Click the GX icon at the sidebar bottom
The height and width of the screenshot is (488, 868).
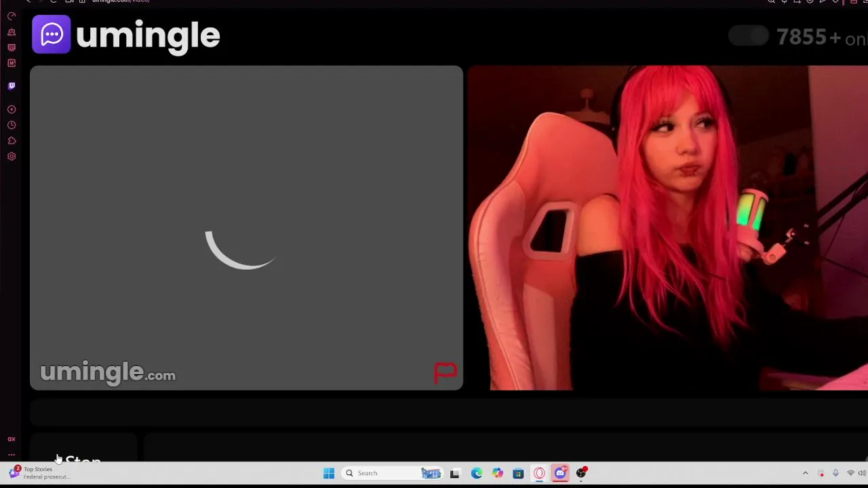click(12, 439)
